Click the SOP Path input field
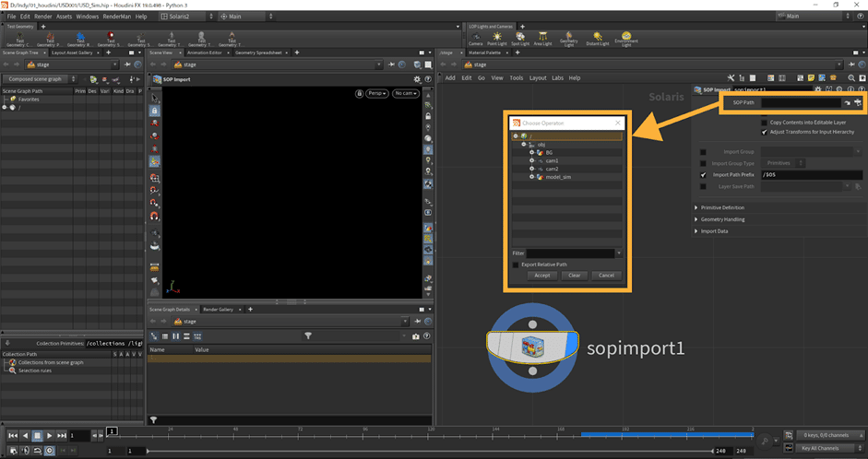This screenshot has height=459, width=868. (x=801, y=102)
